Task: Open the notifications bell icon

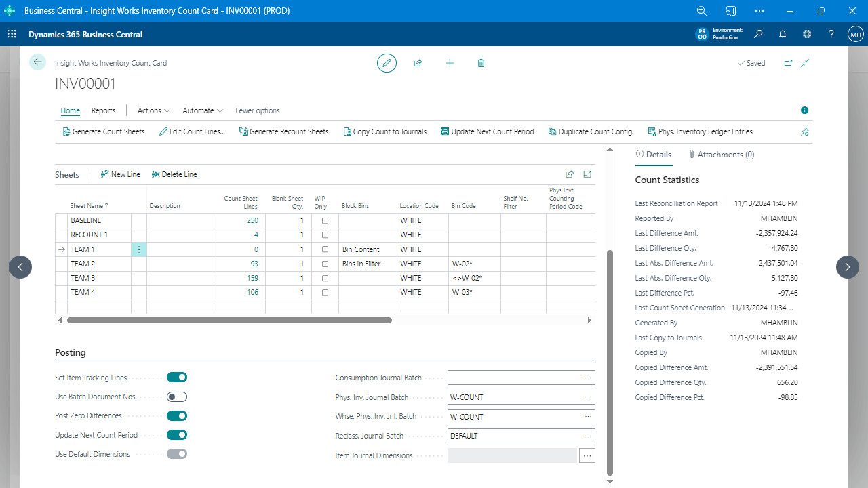Action: click(783, 35)
